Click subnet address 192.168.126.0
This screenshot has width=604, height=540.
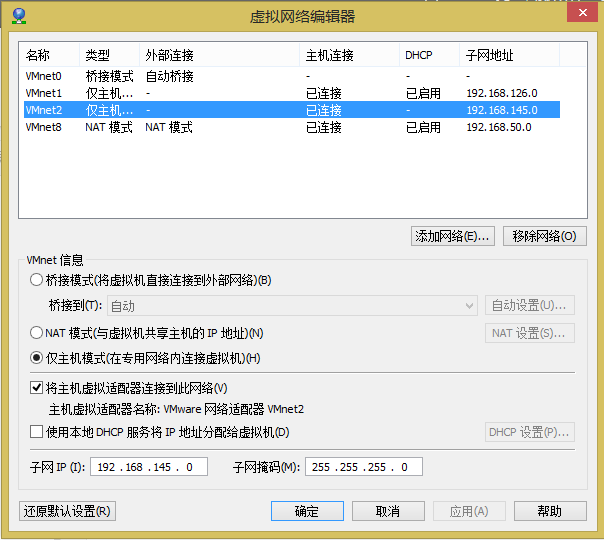click(x=502, y=93)
